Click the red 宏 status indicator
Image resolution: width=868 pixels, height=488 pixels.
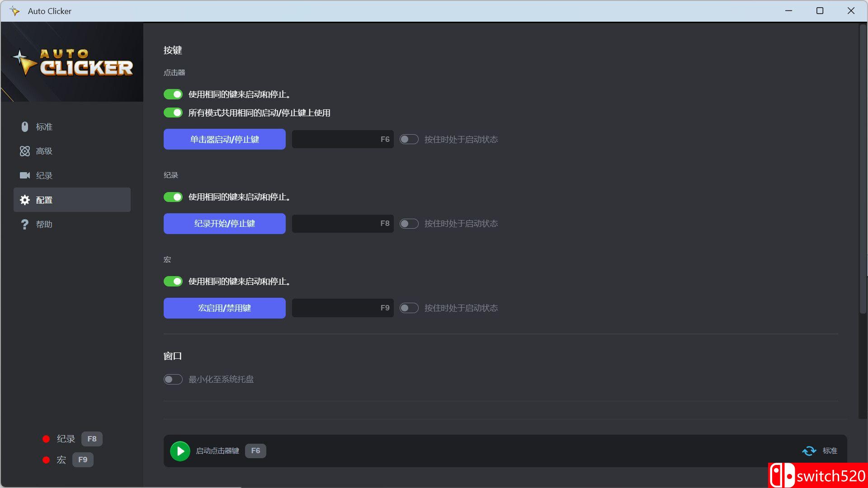pyautogui.click(x=46, y=460)
